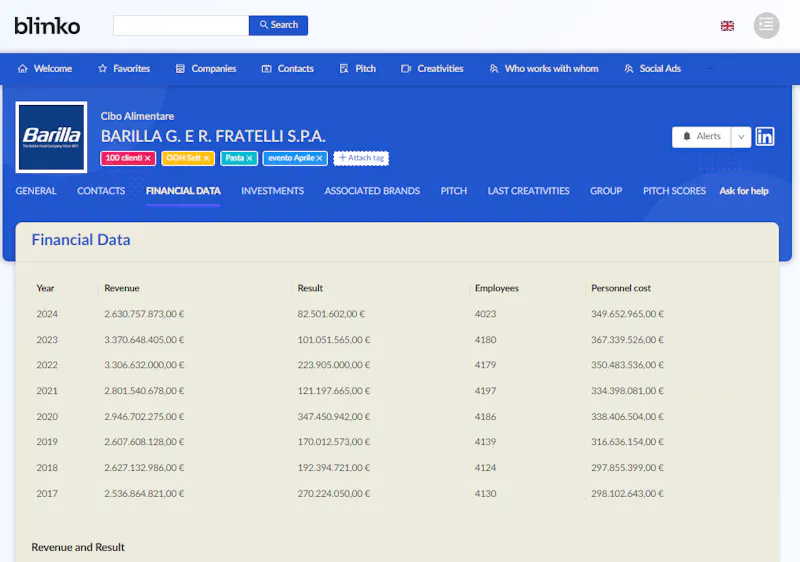Image resolution: width=800 pixels, height=562 pixels.
Task: Open Companies in navigation bar
Action: 206,68
